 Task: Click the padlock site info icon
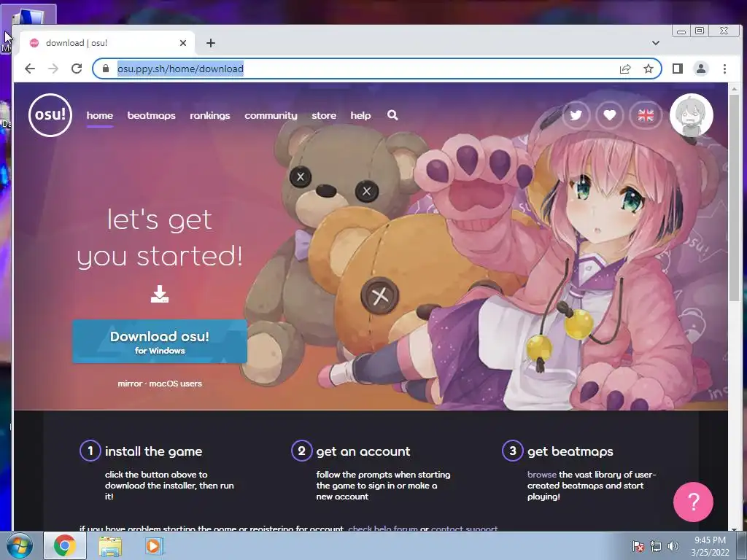click(106, 69)
